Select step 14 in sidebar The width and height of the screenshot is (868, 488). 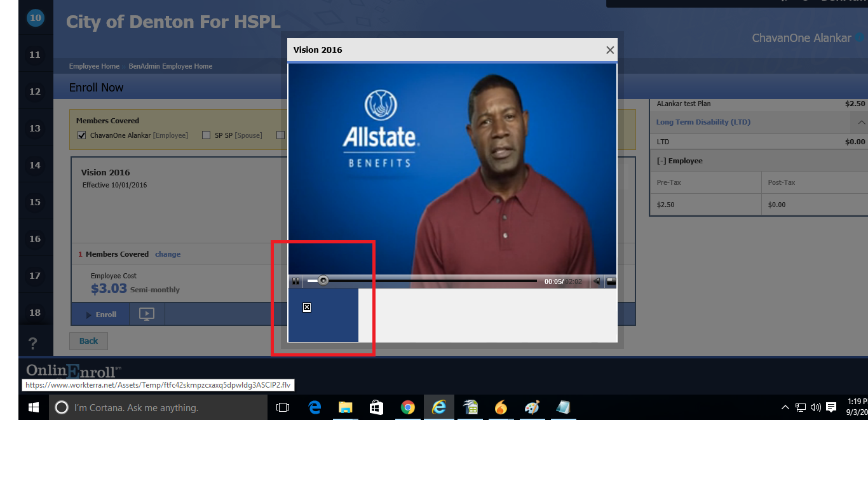35,165
